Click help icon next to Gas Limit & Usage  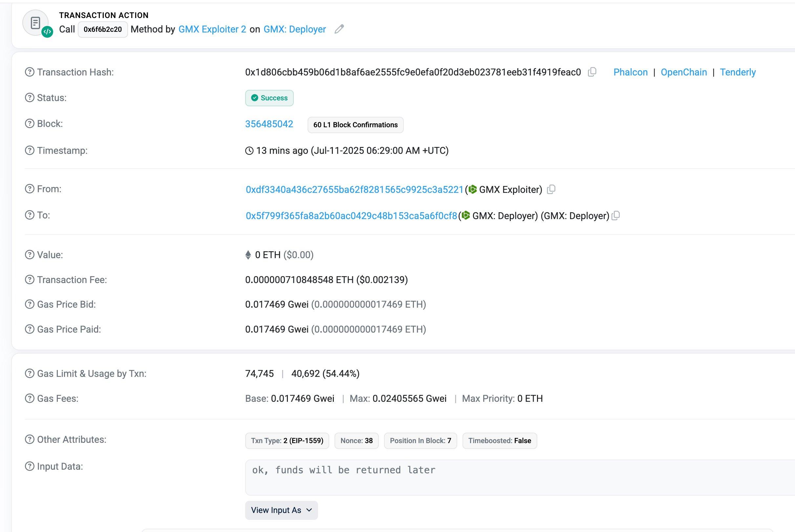coord(30,374)
